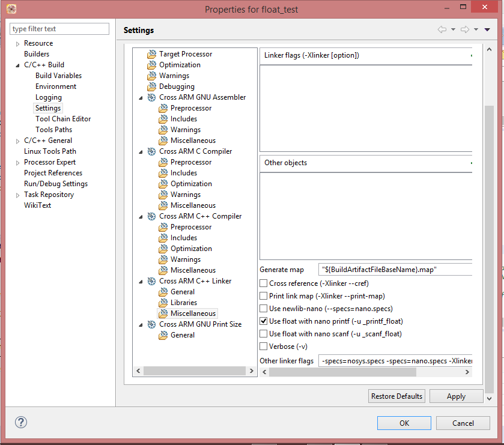The width and height of the screenshot is (504, 445).
Task: Click the Cancel button
Action: click(463, 423)
